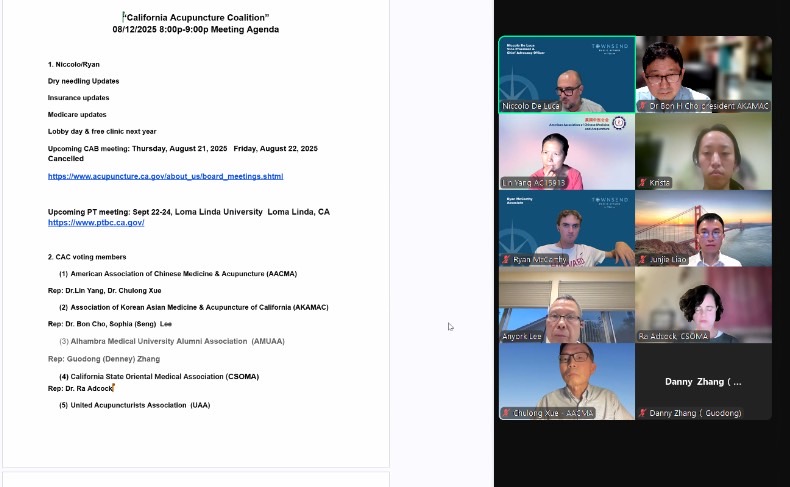Click Junjie Liao's muted microphone icon
790x487 pixels.
coord(643,259)
